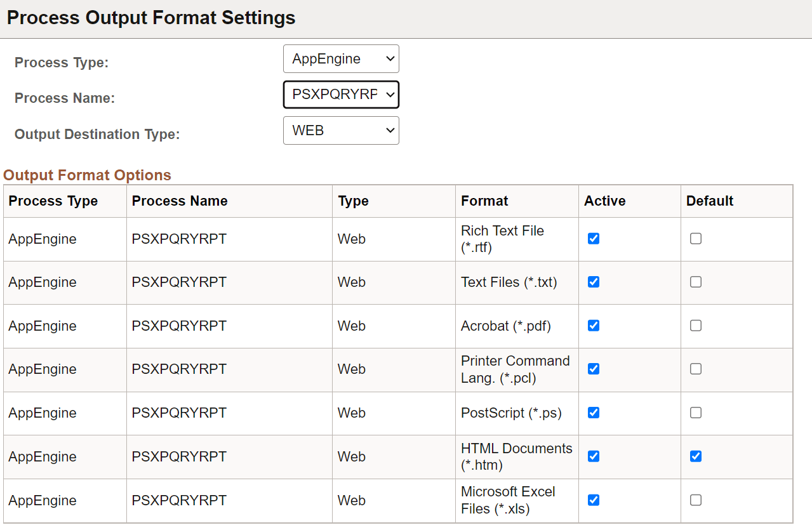Uncheck Active for Text Files format
This screenshot has width=812, height=530.
pyautogui.click(x=592, y=282)
